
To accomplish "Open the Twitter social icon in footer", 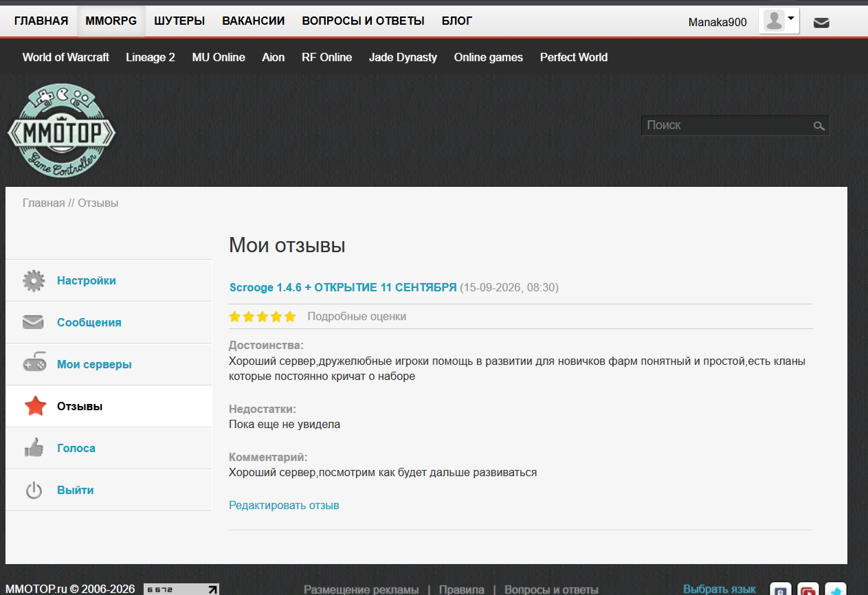I will (836, 590).
